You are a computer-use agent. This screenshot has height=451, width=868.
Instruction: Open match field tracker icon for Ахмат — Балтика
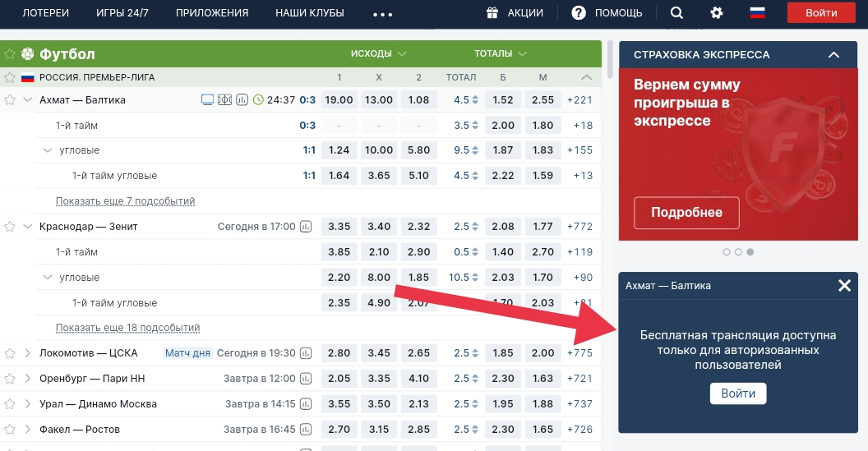pyautogui.click(x=224, y=100)
